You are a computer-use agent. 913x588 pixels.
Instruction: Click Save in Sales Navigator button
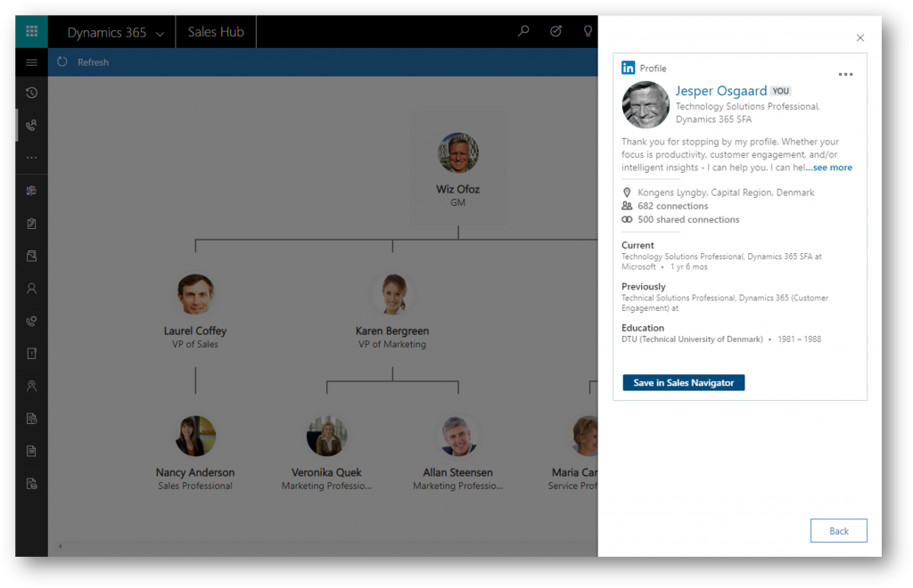coord(683,382)
